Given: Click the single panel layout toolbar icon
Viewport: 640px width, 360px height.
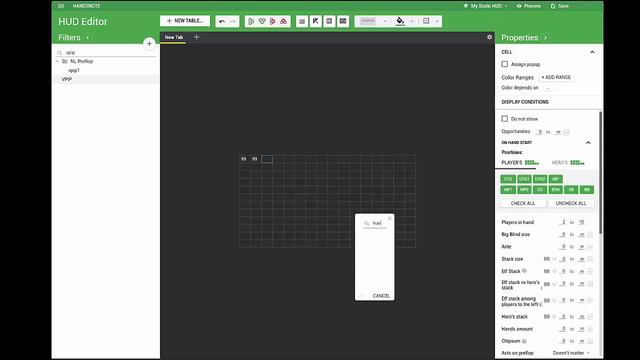Looking at the screenshot, I should (x=329, y=21).
